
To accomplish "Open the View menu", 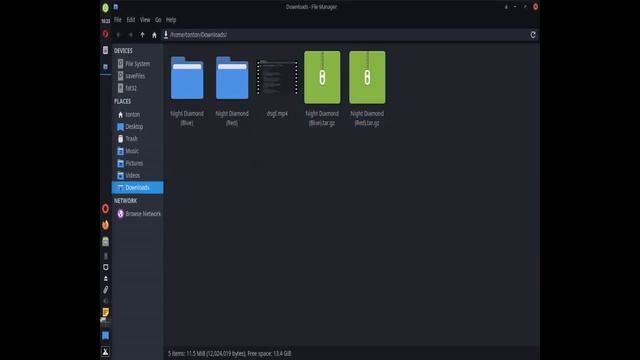I will (145, 20).
